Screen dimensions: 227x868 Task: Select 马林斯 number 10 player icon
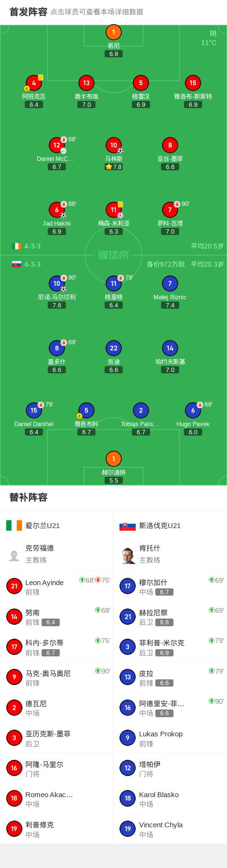coord(113,145)
